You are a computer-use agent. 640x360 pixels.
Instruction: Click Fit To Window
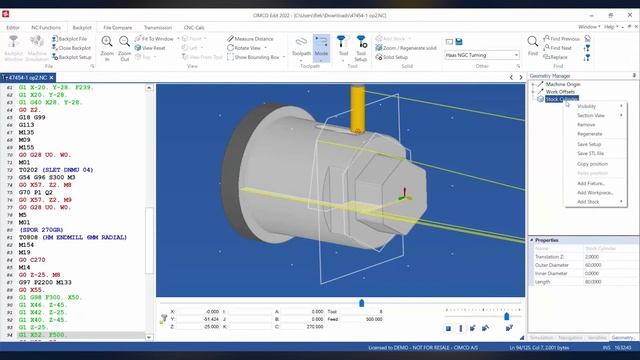(x=154, y=39)
